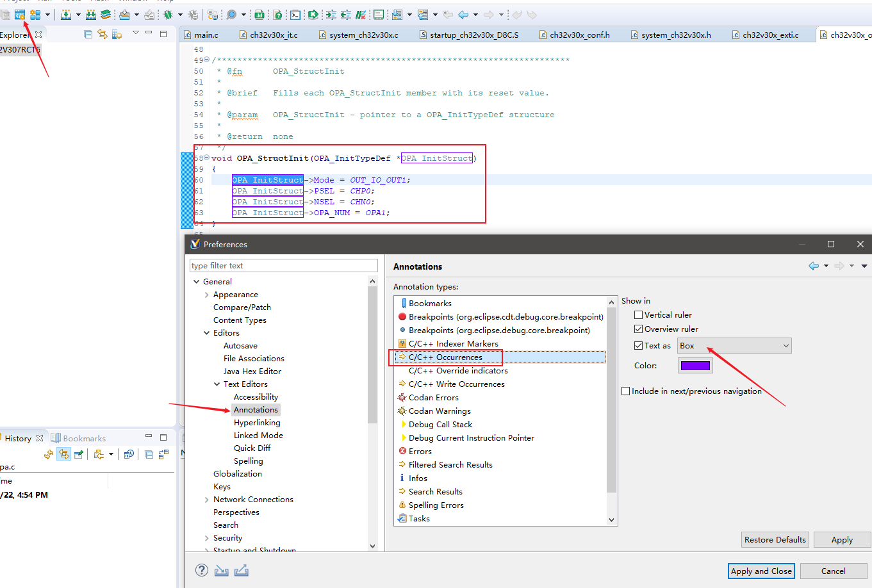Viewport: 872px width, 588px height.
Task: Collapse the General tree node
Action: pyautogui.click(x=196, y=282)
